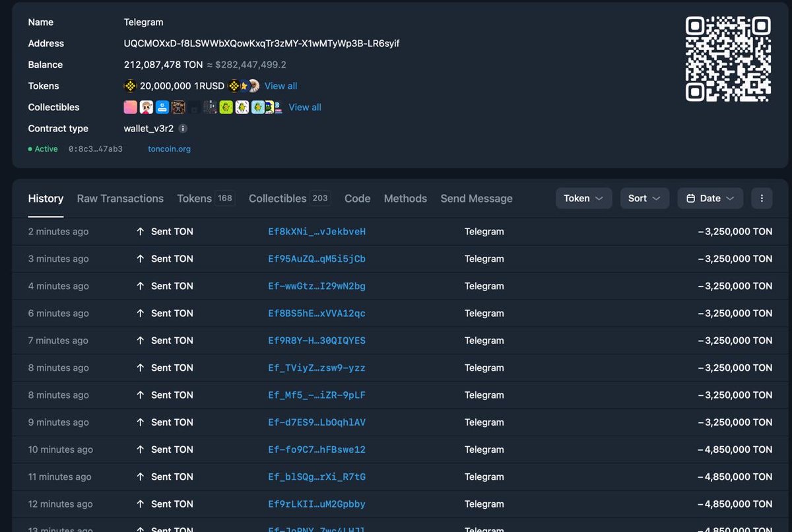Open the blue robot collectible thumbnail
This screenshot has width=792, height=532.
(x=162, y=107)
